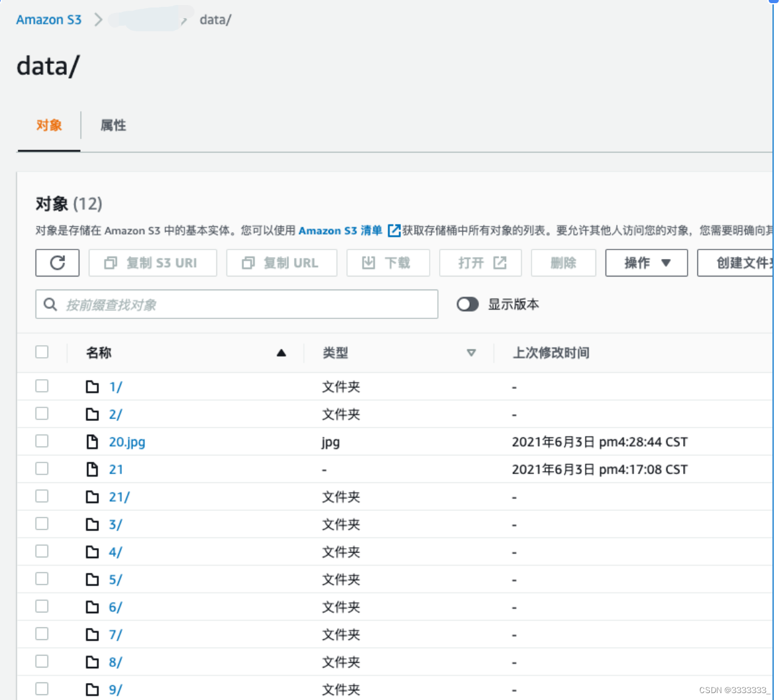
Task: Check the select-all checkbox in the table header
Action: click(41, 352)
